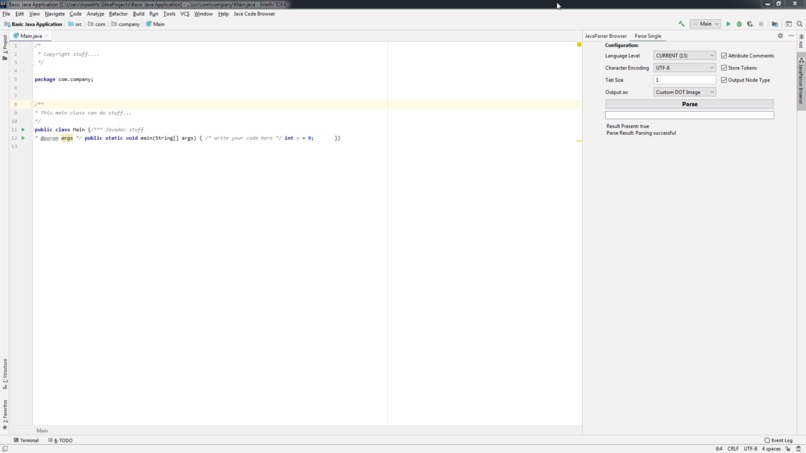Run Main with the green play icon
The height and width of the screenshot is (453, 806).
[728, 24]
